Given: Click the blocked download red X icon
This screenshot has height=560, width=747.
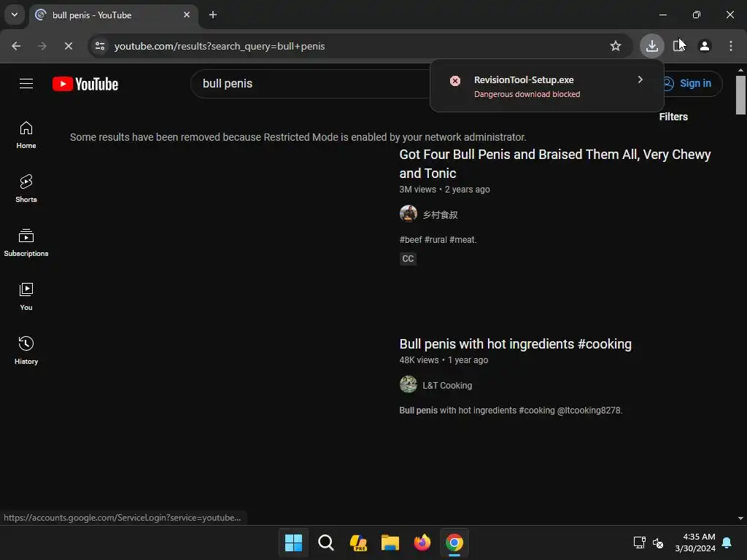Looking at the screenshot, I should point(455,81).
